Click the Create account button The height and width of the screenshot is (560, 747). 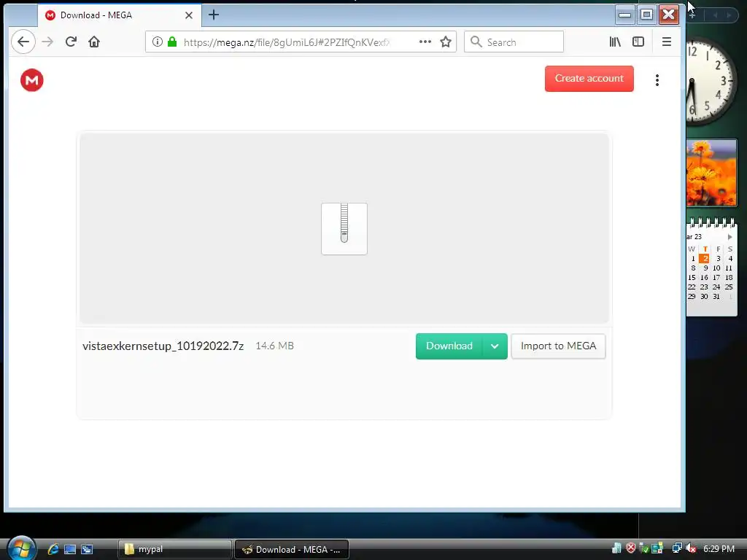(x=589, y=79)
